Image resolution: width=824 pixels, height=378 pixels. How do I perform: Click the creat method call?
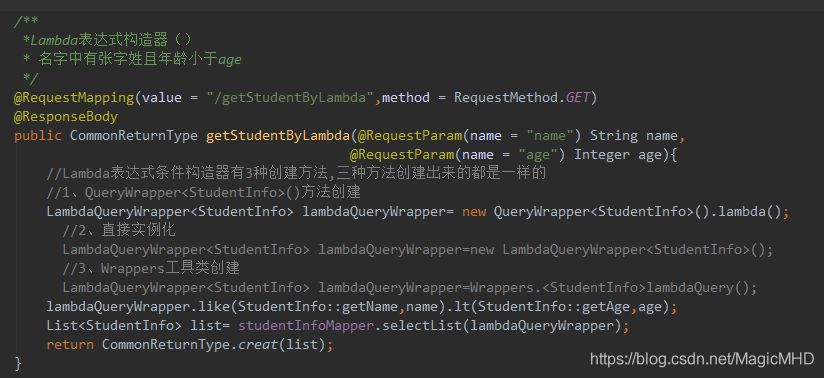pos(258,345)
